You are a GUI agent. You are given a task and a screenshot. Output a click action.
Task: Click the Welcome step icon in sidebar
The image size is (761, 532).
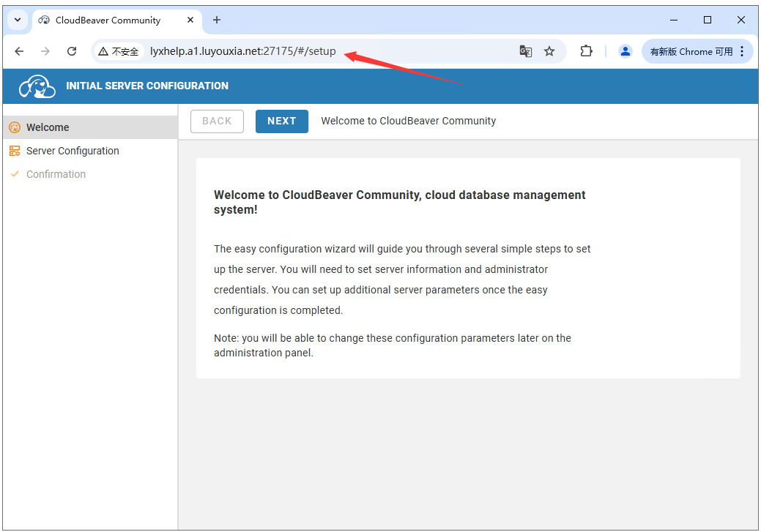(15, 127)
